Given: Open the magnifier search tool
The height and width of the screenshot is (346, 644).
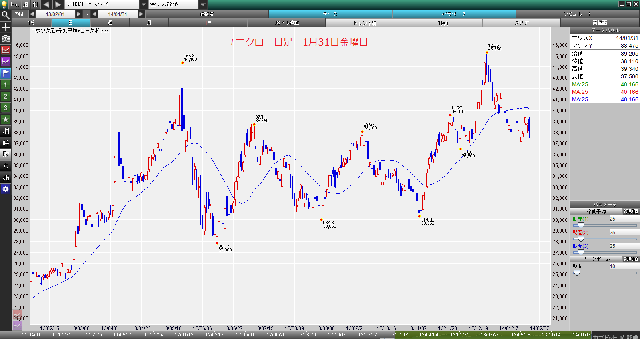Looking at the screenshot, I should coord(6,16).
